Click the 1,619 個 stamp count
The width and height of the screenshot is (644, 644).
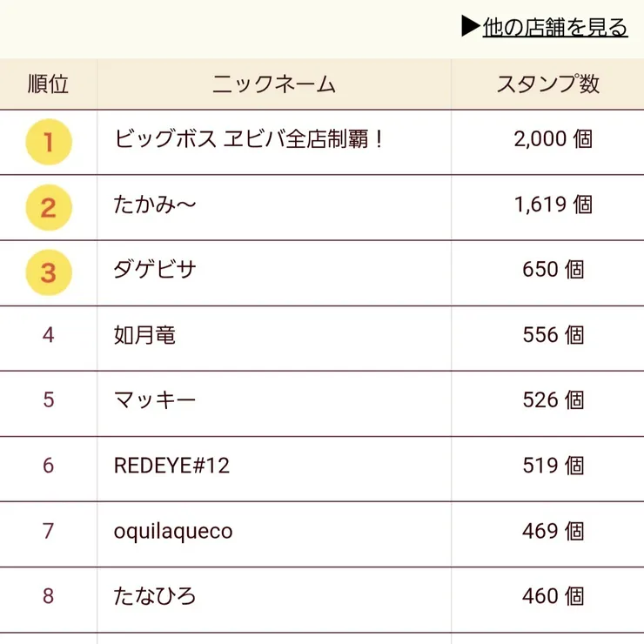(x=553, y=205)
